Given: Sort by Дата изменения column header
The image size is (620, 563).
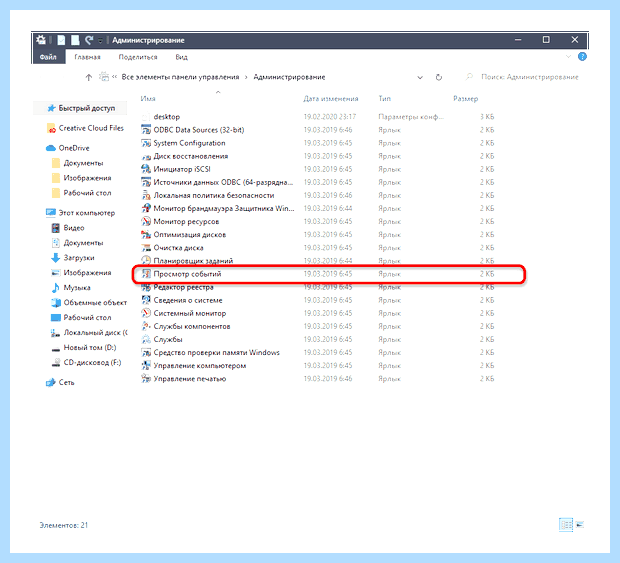Looking at the screenshot, I should pyautogui.click(x=331, y=98).
